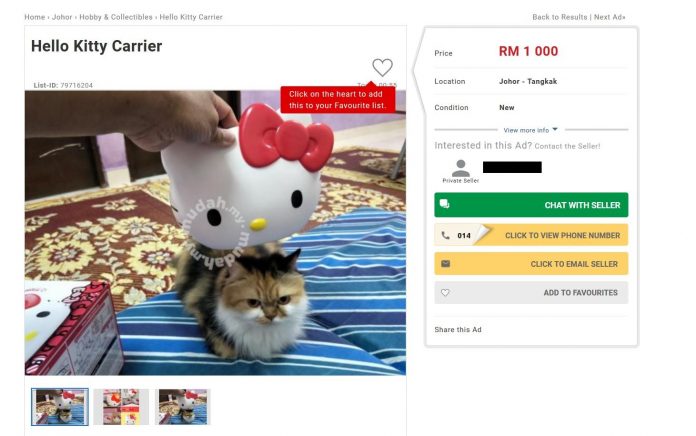Select the second photo thumbnail with boxes
Image resolution: width=696 pixels, height=436 pixels.
[x=121, y=407]
